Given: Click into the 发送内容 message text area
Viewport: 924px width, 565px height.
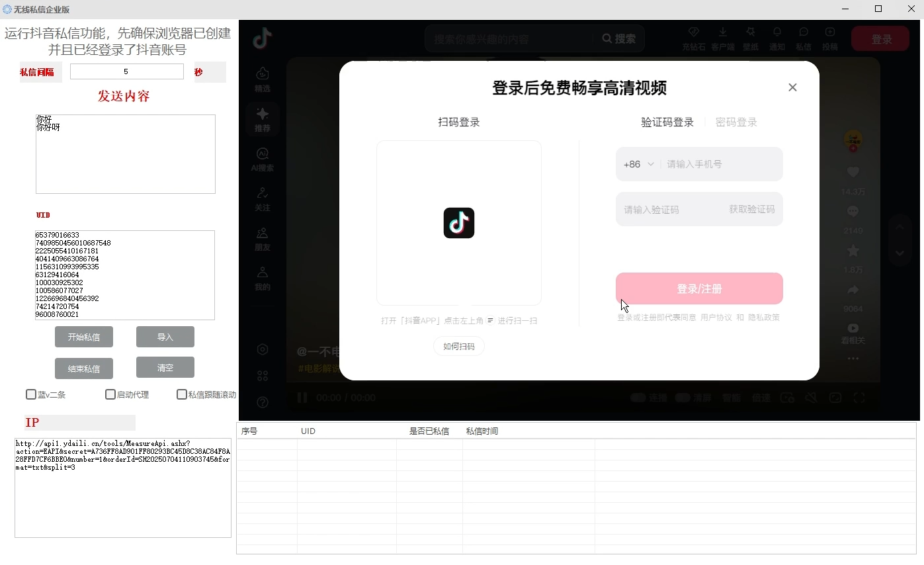Looking at the screenshot, I should tap(126, 154).
